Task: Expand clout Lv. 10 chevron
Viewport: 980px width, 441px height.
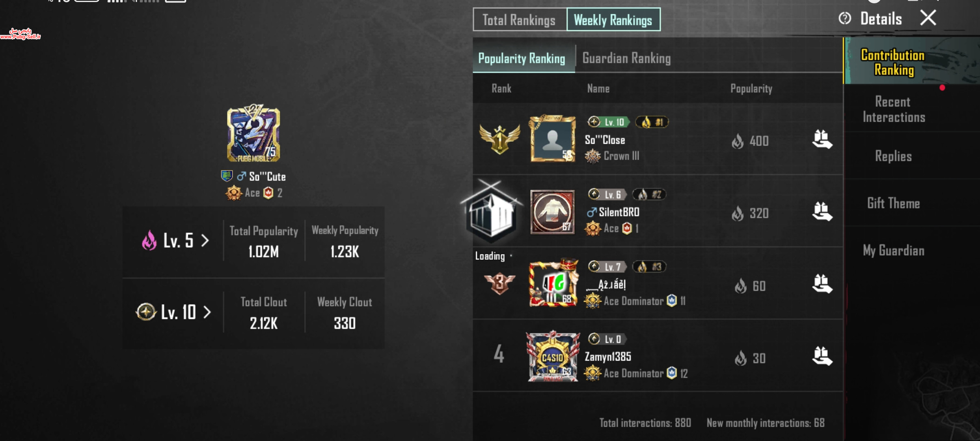Action: (207, 312)
